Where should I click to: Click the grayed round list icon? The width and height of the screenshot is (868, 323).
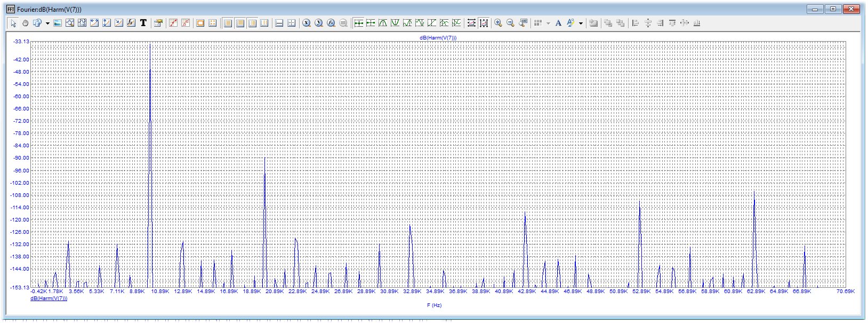343,23
